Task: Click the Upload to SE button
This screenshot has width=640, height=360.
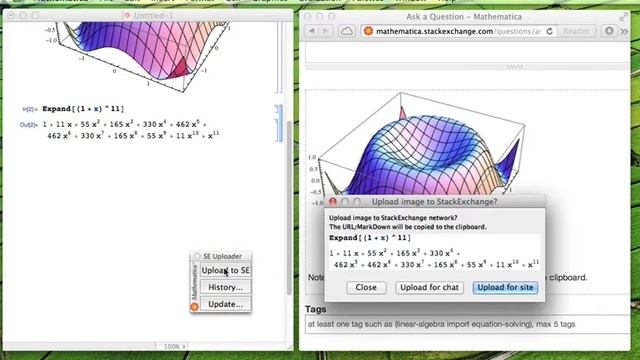Action: click(225, 270)
